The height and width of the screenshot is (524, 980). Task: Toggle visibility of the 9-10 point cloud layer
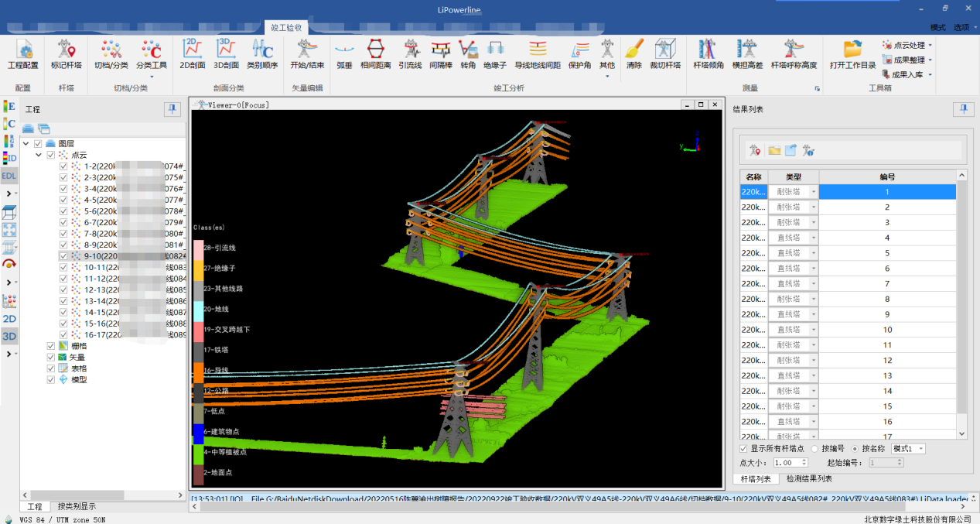click(x=64, y=255)
